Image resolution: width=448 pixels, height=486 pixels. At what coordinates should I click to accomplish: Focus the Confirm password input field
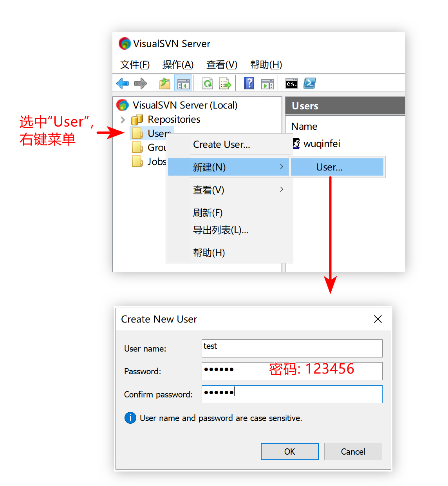click(292, 394)
